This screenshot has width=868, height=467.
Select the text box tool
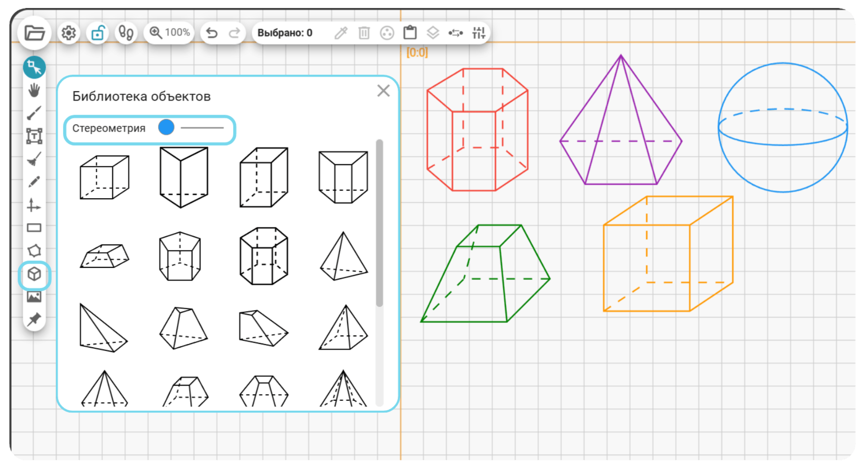[x=34, y=136]
